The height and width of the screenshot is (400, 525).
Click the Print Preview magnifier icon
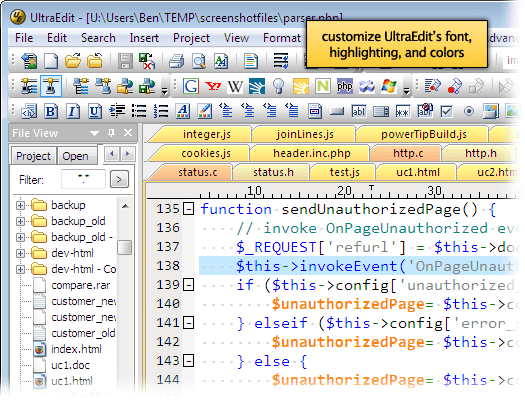point(199,61)
